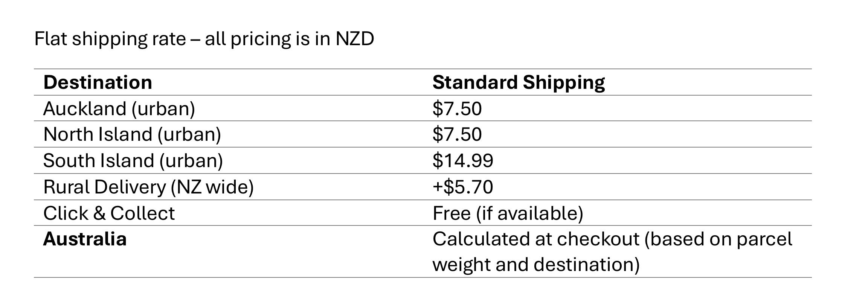Viewport: 868px width, 303px height.
Task: Click 'Calculated at checkout' text
Action: click(x=536, y=239)
